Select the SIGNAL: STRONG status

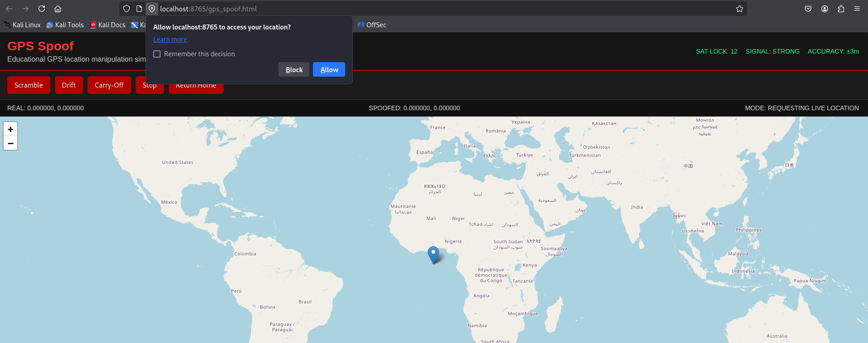(772, 51)
